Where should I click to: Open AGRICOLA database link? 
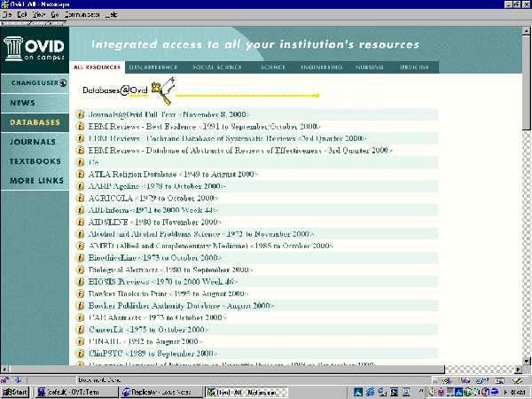153,198
